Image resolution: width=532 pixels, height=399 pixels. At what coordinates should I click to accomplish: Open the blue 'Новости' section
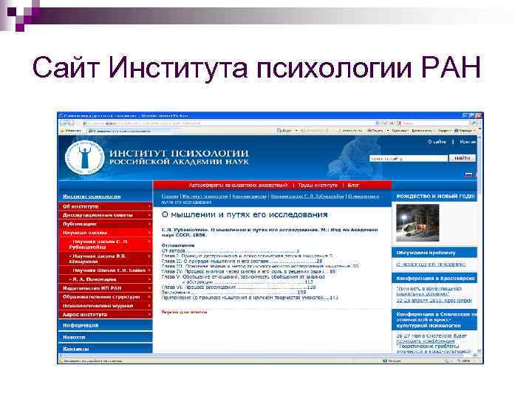105,337
